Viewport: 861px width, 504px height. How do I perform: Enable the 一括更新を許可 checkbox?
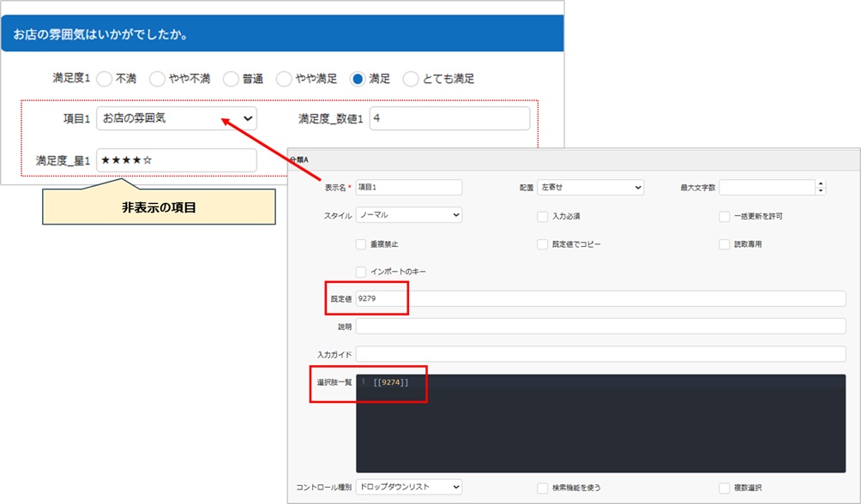(725, 216)
